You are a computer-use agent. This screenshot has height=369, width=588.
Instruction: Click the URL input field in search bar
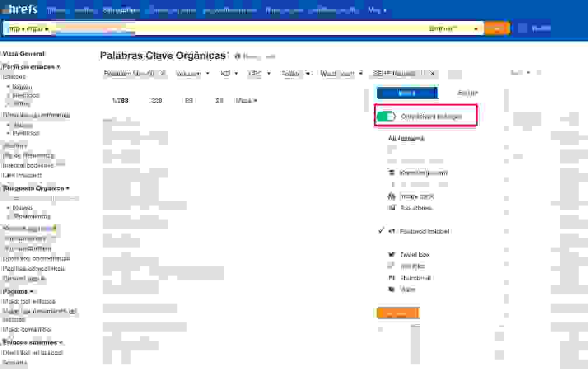pyautogui.click(x=240, y=29)
